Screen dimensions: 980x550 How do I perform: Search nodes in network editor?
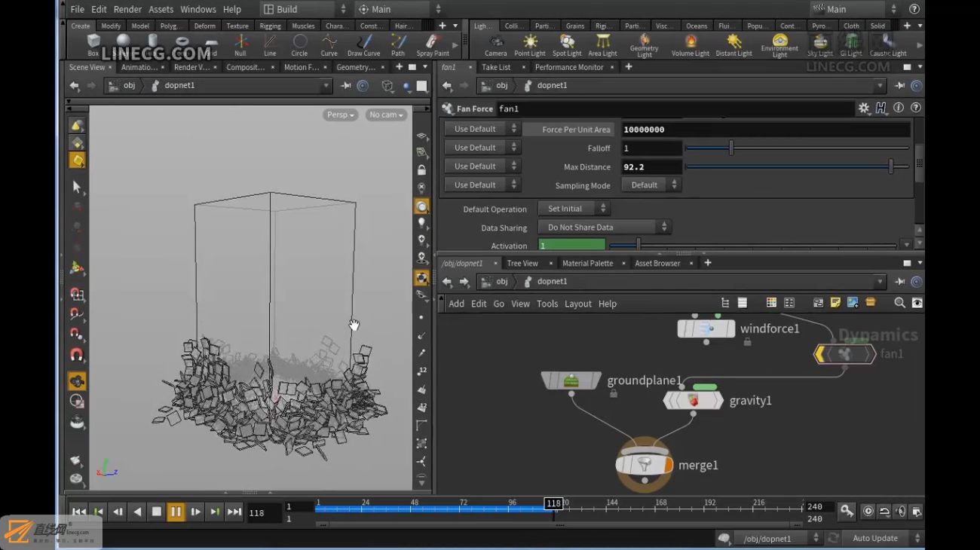click(x=899, y=303)
